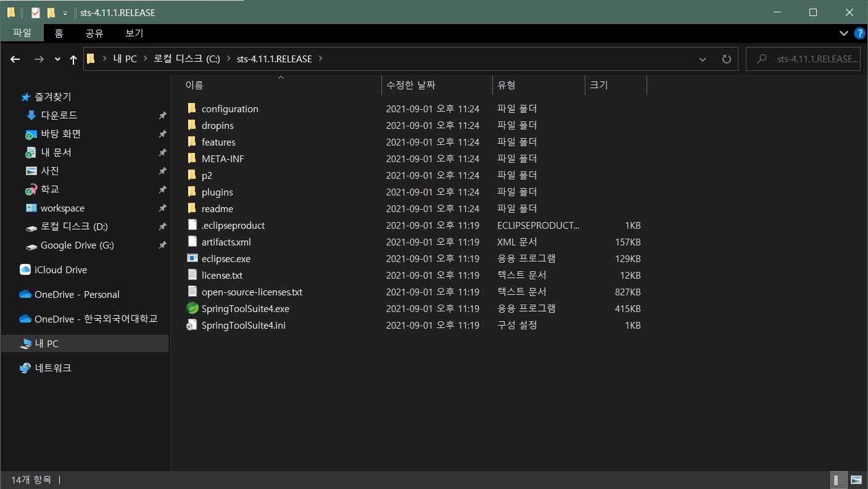This screenshot has height=489, width=868.
Task: Expand the chevron after sts-4.11.1.RELEASE breadcrumb
Action: click(321, 59)
